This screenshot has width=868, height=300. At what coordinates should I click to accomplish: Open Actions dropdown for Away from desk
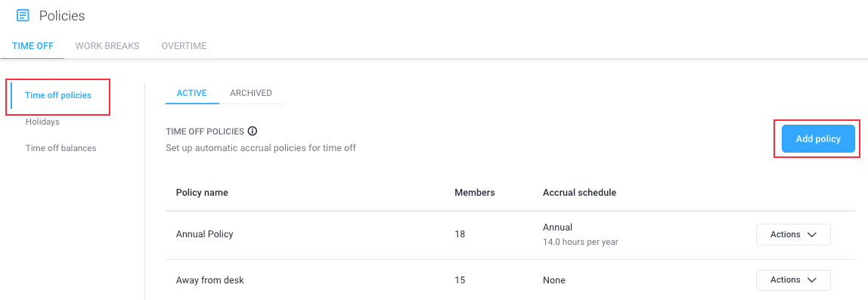pyautogui.click(x=793, y=280)
